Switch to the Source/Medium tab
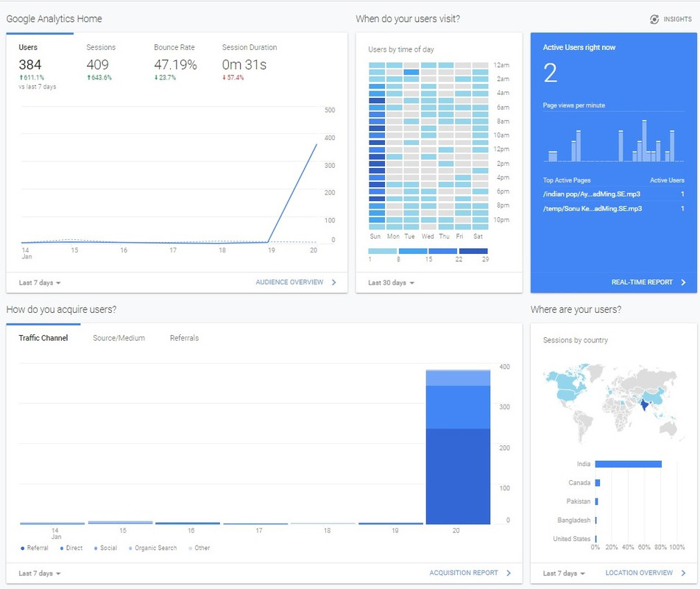 (x=119, y=338)
